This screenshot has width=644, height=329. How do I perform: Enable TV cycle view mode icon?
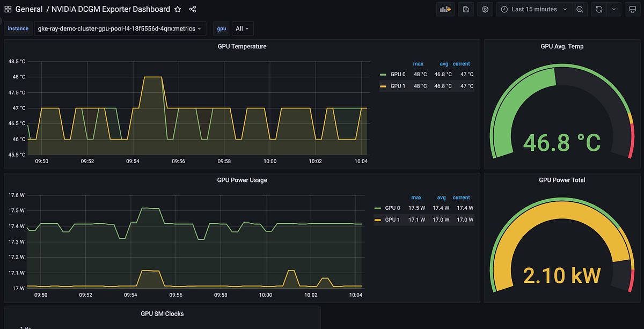(632, 9)
